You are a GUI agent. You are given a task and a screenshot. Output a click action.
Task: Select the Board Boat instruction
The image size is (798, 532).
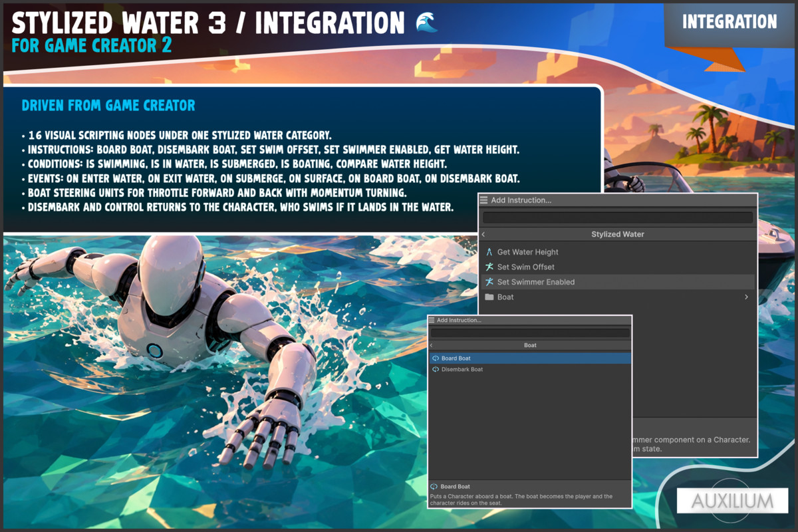[530, 358]
